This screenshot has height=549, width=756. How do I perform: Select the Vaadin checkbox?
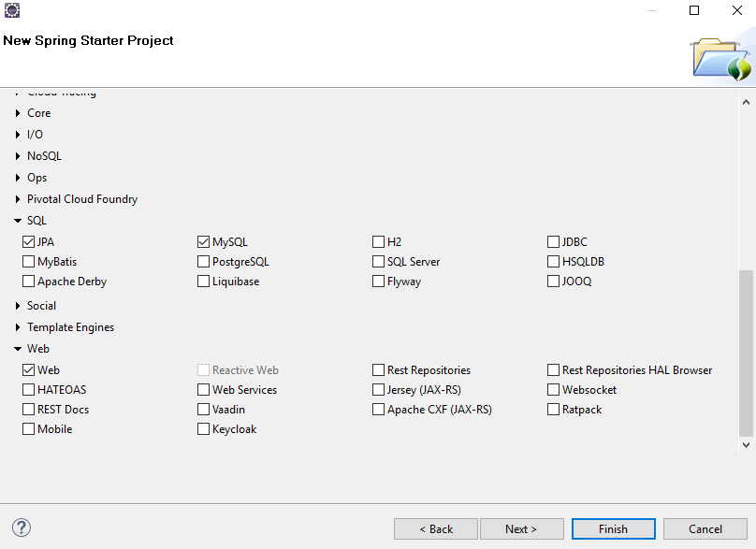pos(203,410)
